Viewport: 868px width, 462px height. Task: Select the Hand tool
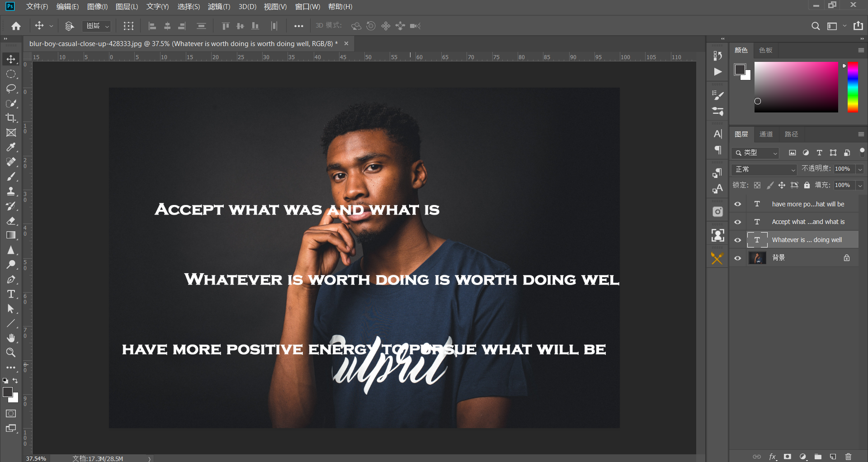point(11,338)
